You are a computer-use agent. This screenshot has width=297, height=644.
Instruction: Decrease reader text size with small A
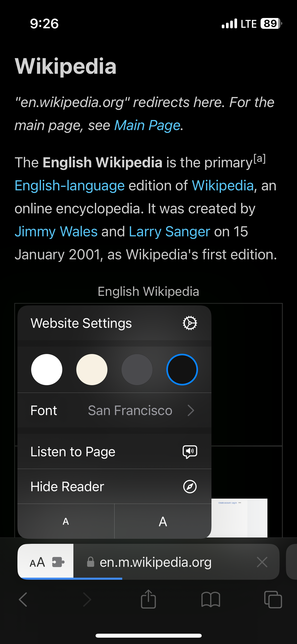pyautogui.click(x=66, y=521)
